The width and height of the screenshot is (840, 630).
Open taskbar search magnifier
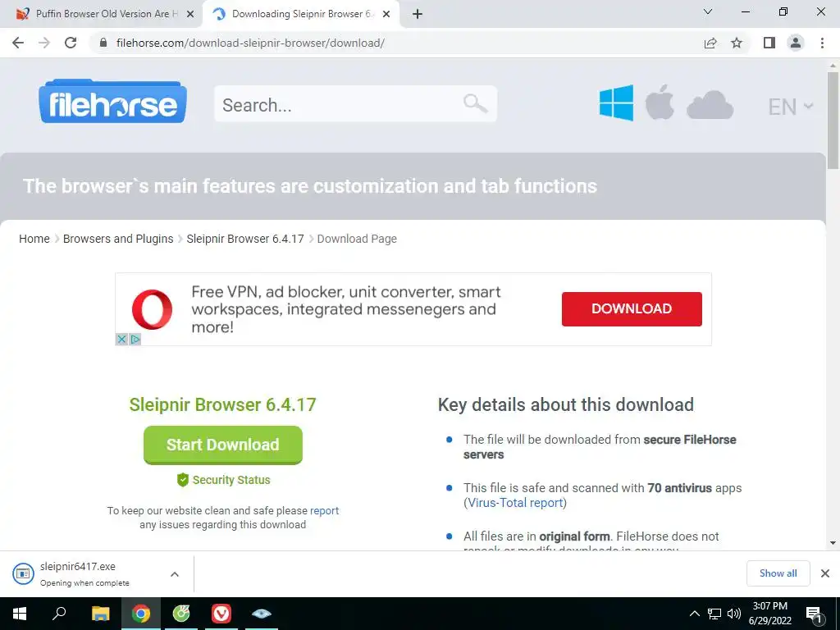(59, 614)
